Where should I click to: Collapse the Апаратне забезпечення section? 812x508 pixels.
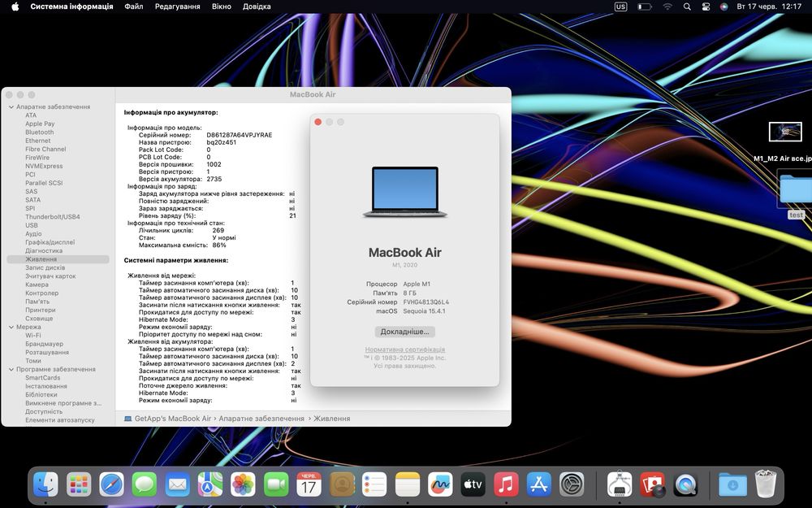point(11,106)
